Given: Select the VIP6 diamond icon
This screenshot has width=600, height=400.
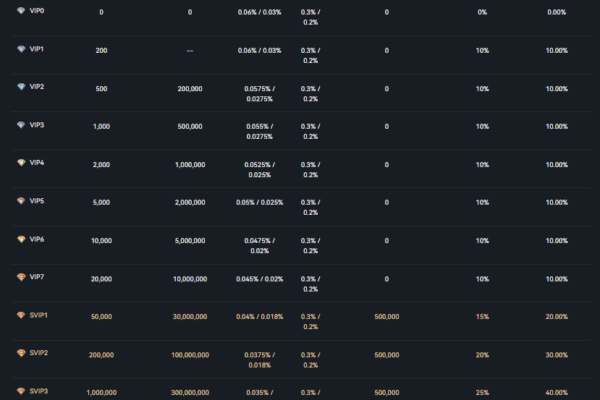Looking at the screenshot, I should [21, 239].
